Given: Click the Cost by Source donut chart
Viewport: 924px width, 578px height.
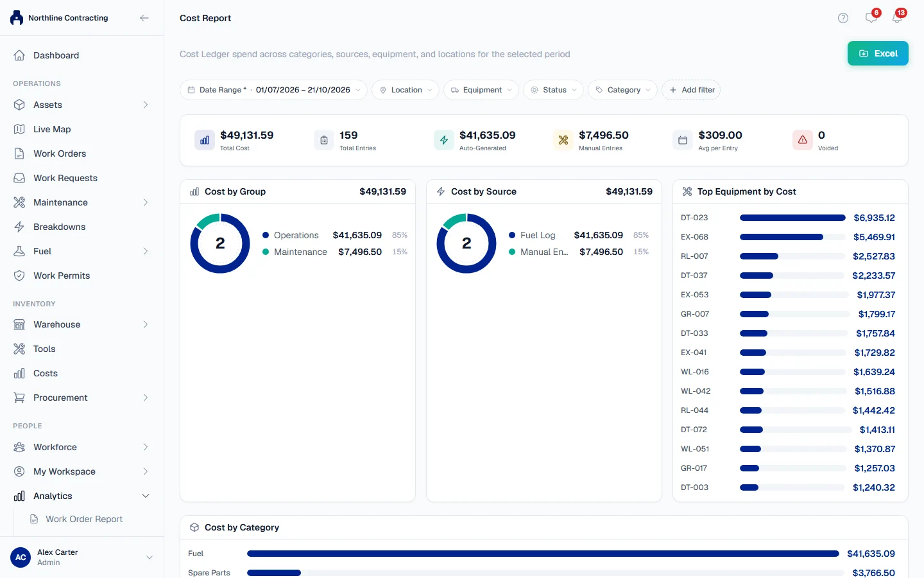Looking at the screenshot, I should pos(466,243).
